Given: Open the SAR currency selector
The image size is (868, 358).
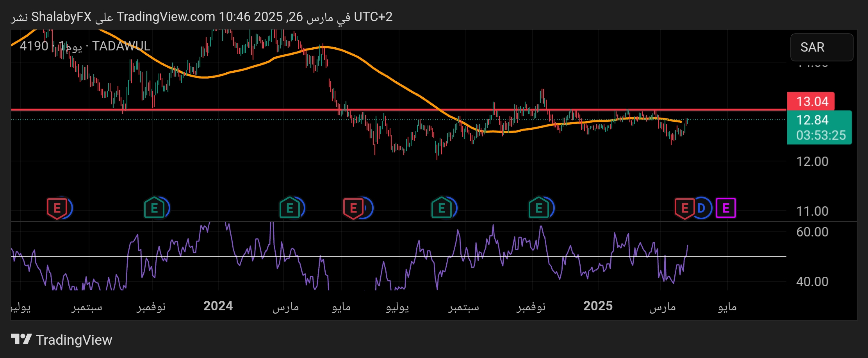Looking at the screenshot, I should click(821, 47).
